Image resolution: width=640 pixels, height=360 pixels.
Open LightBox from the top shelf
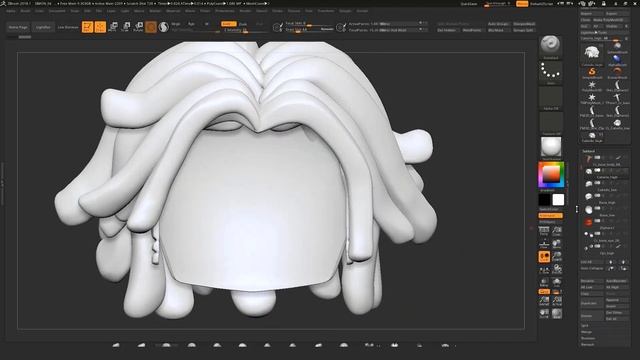[x=43, y=27]
